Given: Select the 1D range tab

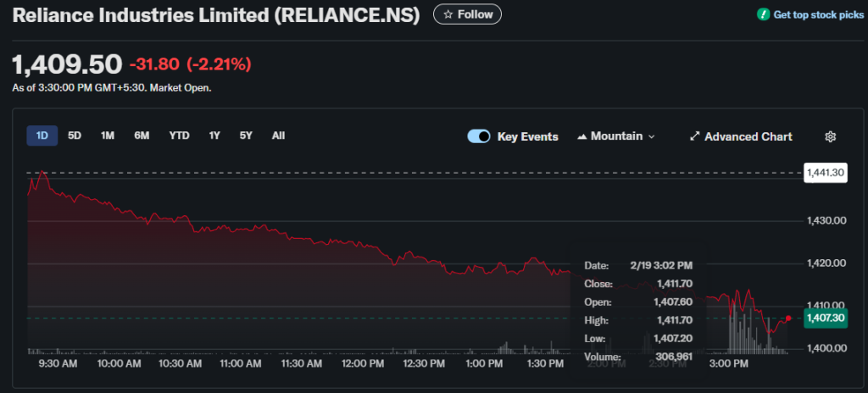Looking at the screenshot, I should tap(42, 136).
